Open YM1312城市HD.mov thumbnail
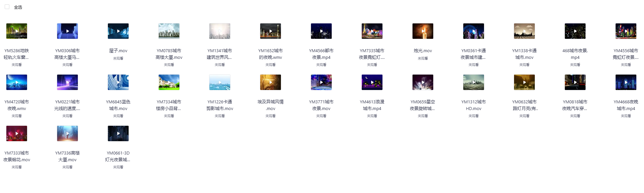 point(474,82)
